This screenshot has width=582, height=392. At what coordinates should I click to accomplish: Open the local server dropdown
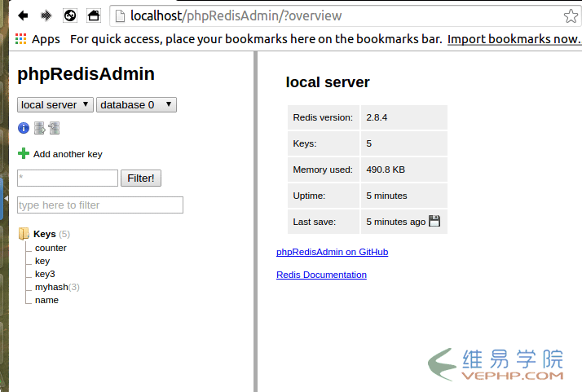coord(55,104)
